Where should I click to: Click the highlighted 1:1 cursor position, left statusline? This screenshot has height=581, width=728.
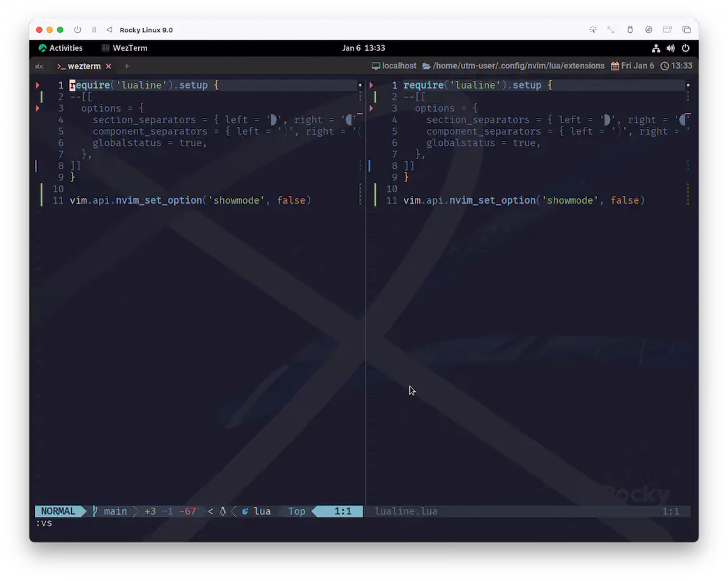coord(342,511)
